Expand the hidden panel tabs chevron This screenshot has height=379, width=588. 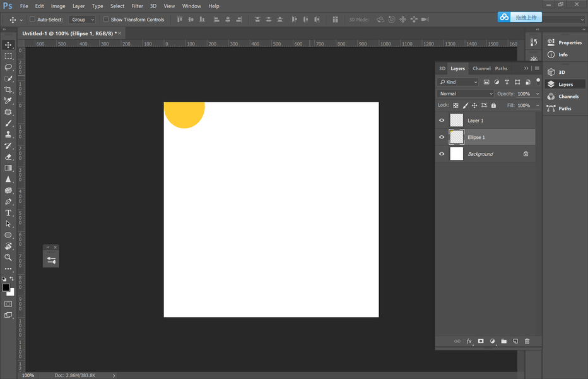point(526,68)
